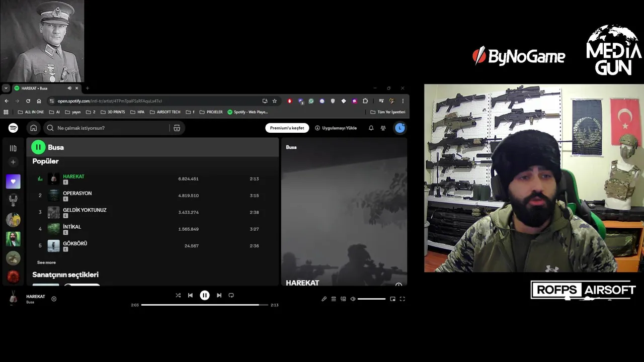644x362 pixels.
Task: Play the GELDİK YOKTUNUZ track
Action: coord(152,212)
